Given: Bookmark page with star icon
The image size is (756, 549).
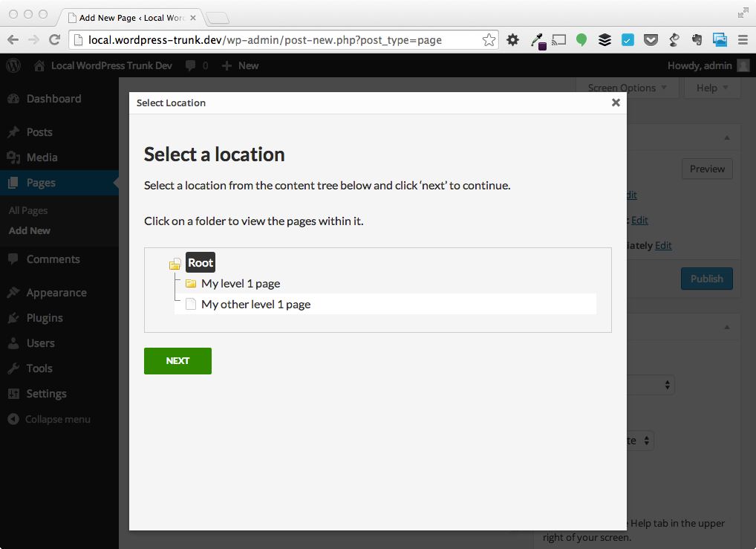Looking at the screenshot, I should pyautogui.click(x=489, y=40).
